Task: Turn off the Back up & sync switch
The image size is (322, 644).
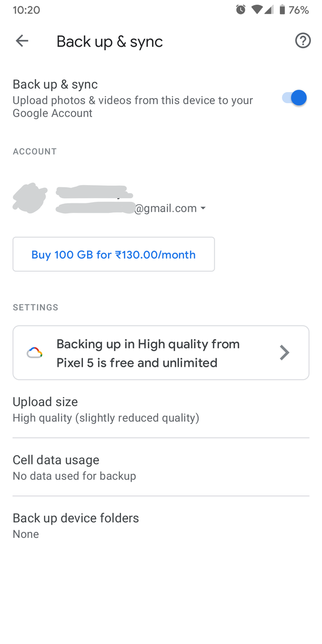Action: coord(294,98)
